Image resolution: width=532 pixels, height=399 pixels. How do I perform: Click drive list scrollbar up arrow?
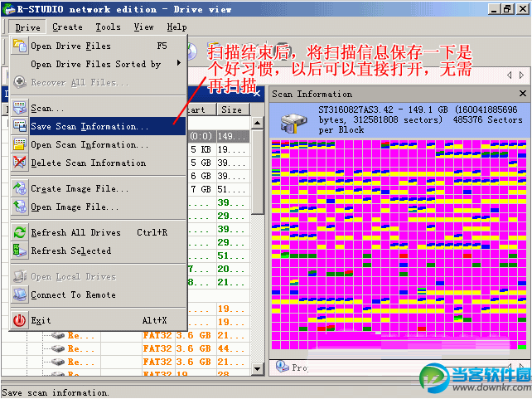click(258, 123)
